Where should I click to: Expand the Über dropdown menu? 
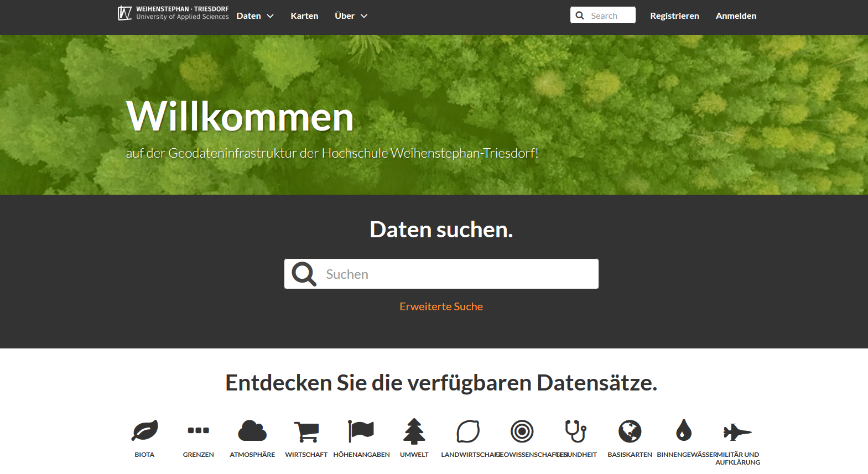(351, 16)
